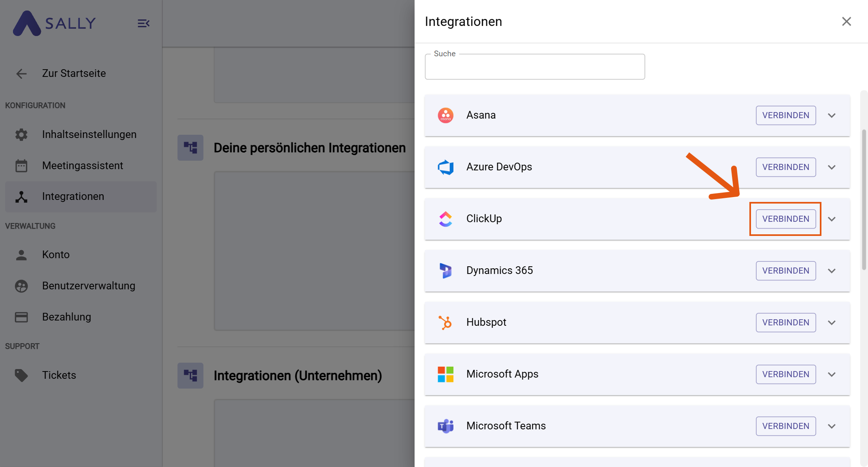Click the VERWALTUNG section label
868x467 pixels.
(x=30, y=226)
